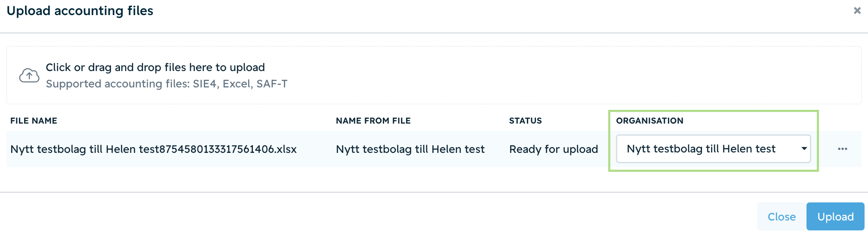Click the ORGANISATION column header
Image resolution: width=868 pixels, height=236 pixels.
coord(649,121)
